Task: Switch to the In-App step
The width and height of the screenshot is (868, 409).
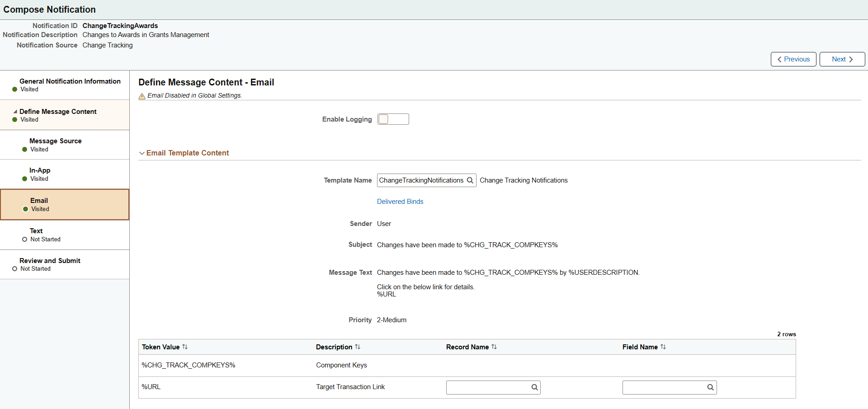Action: point(40,170)
